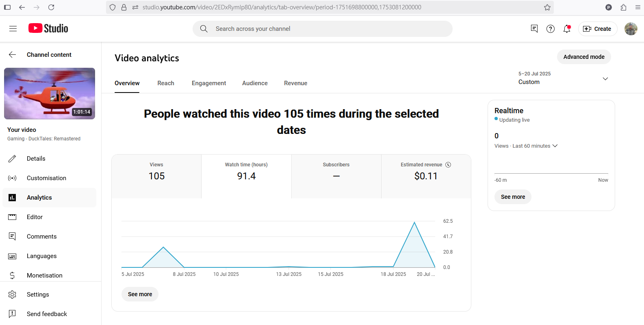Click the Analytics bar chart icon
The image size is (644, 325).
tap(12, 198)
